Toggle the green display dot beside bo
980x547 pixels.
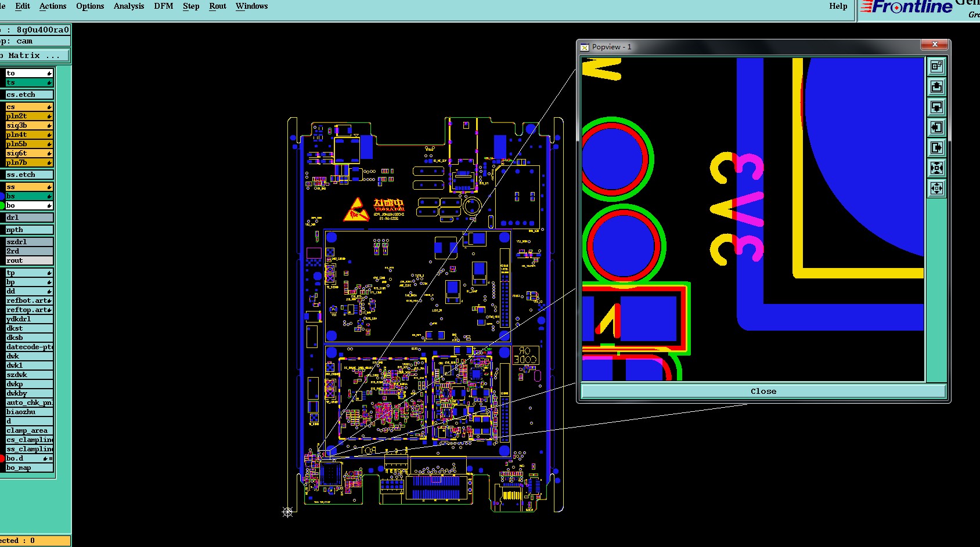coord(2,205)
